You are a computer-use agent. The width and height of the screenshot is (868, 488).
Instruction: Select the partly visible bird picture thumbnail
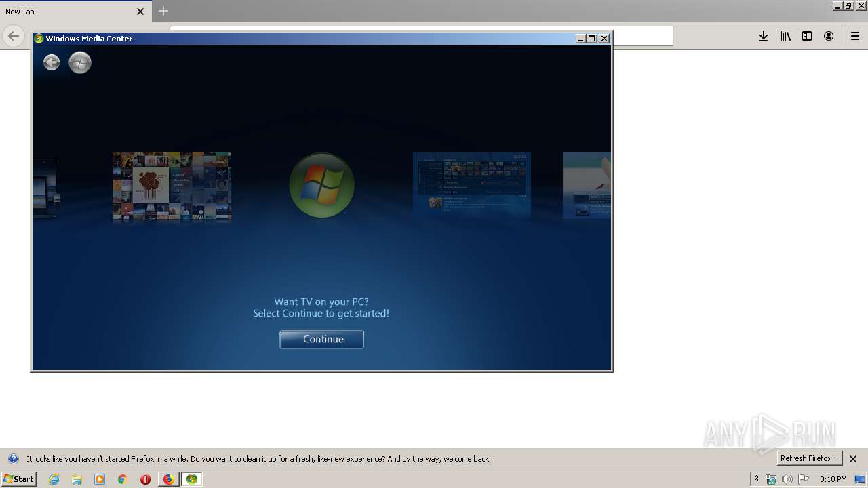point(587,185)
